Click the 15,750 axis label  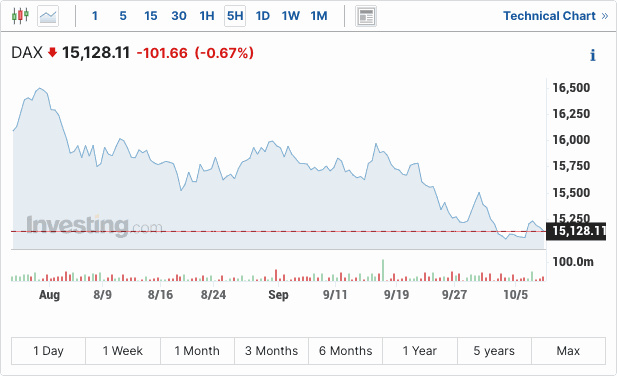point(571,166)
